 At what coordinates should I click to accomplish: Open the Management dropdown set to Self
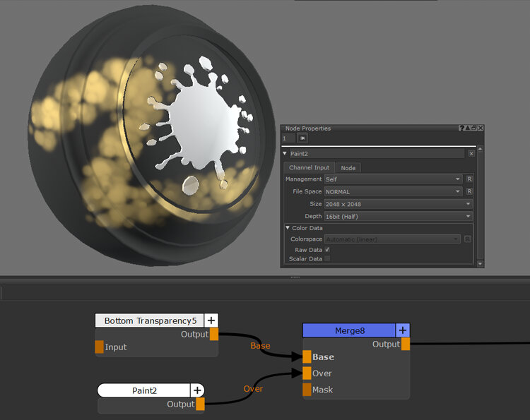point(392,179)
